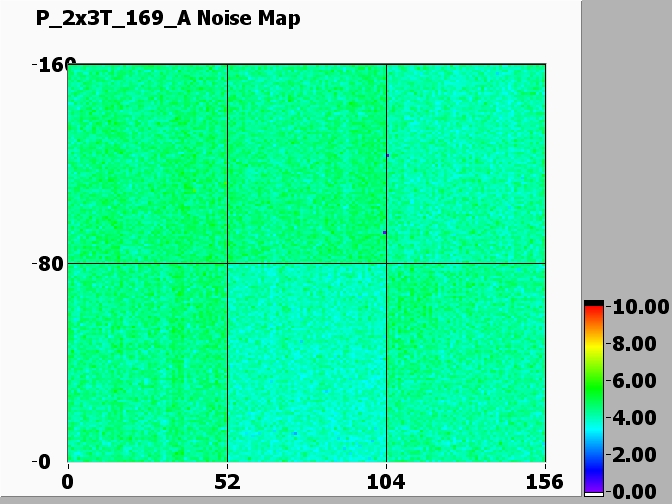Click inside the bottom-middle chip region of the map

pos(307,362)
